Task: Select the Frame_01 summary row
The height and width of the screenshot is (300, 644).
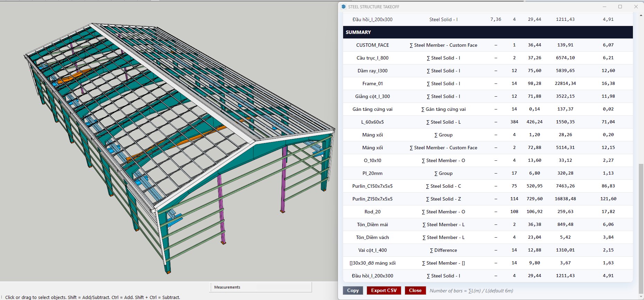Action: pos(488,83)
